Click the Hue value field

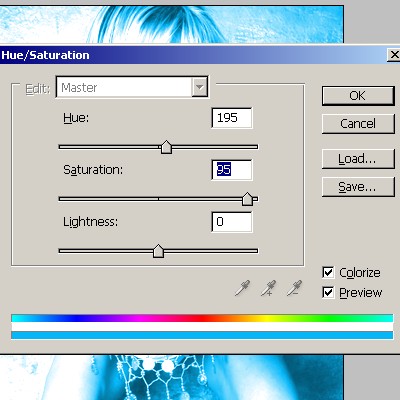[x=232, y=118]
